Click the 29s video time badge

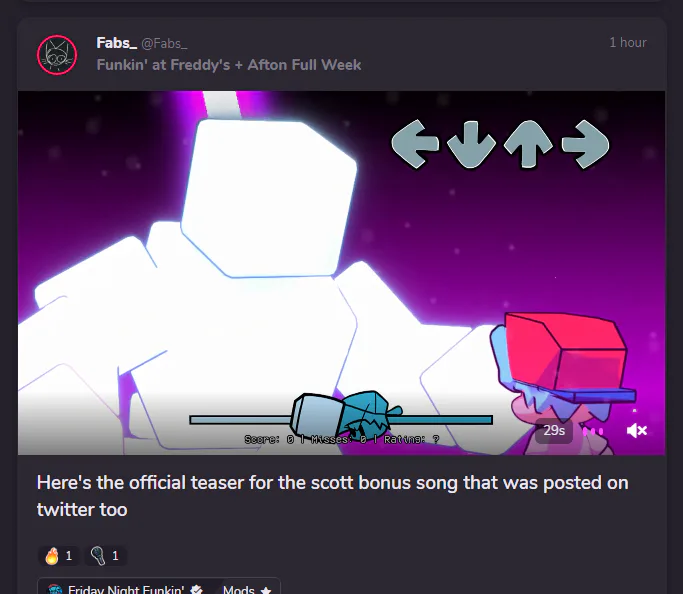point(554,431)
